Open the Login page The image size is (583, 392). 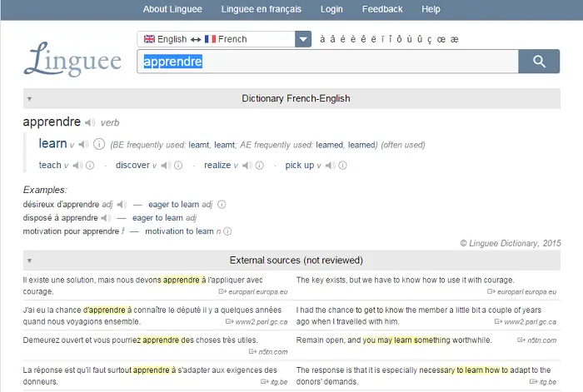click(331, 9)
